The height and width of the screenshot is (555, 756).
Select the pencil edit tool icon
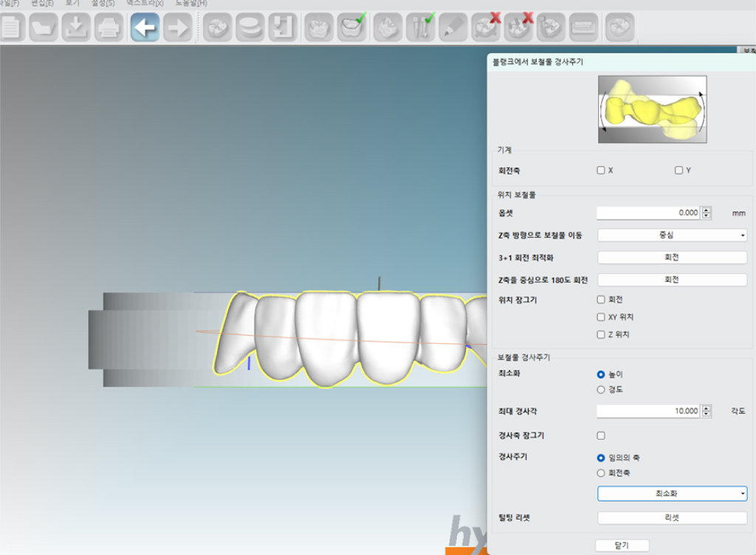point(452,28)
